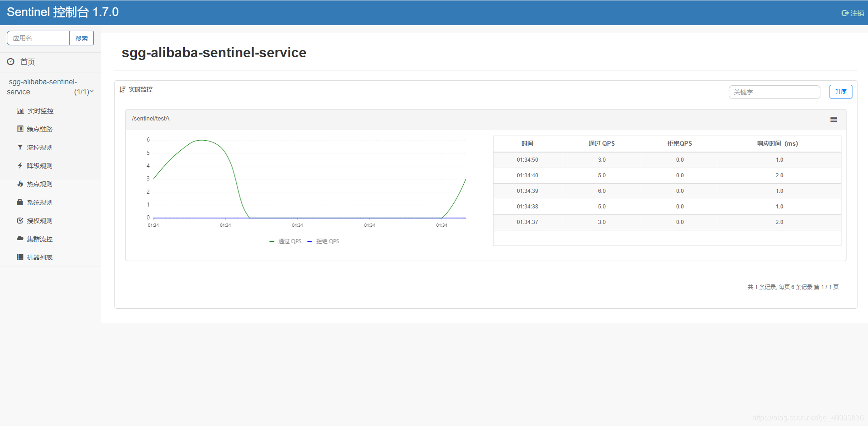The image size is (868, 426).
Task: Click the dashboard icon beside 首页
Action: tap(11, 61)
